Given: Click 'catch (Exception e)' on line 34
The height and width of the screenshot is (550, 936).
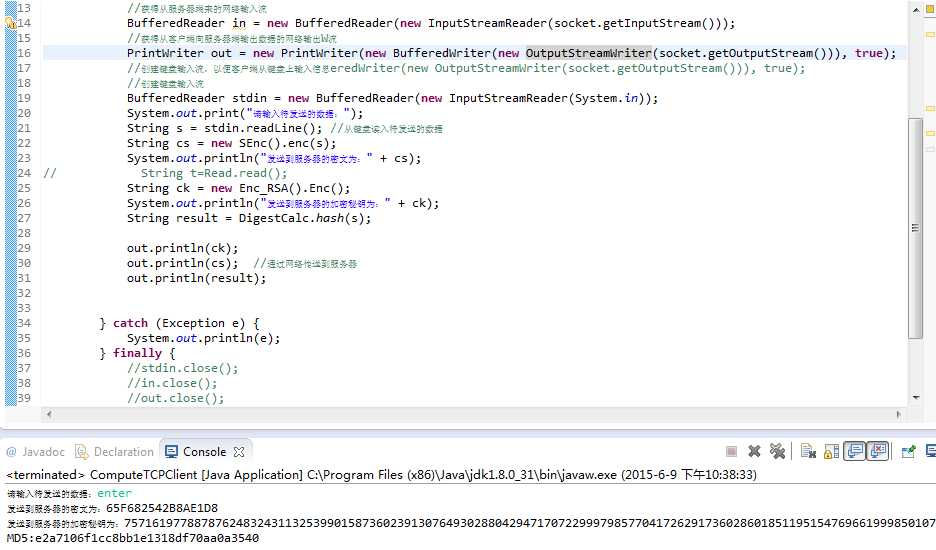Looking at the screenshot, I should point(179,323).
